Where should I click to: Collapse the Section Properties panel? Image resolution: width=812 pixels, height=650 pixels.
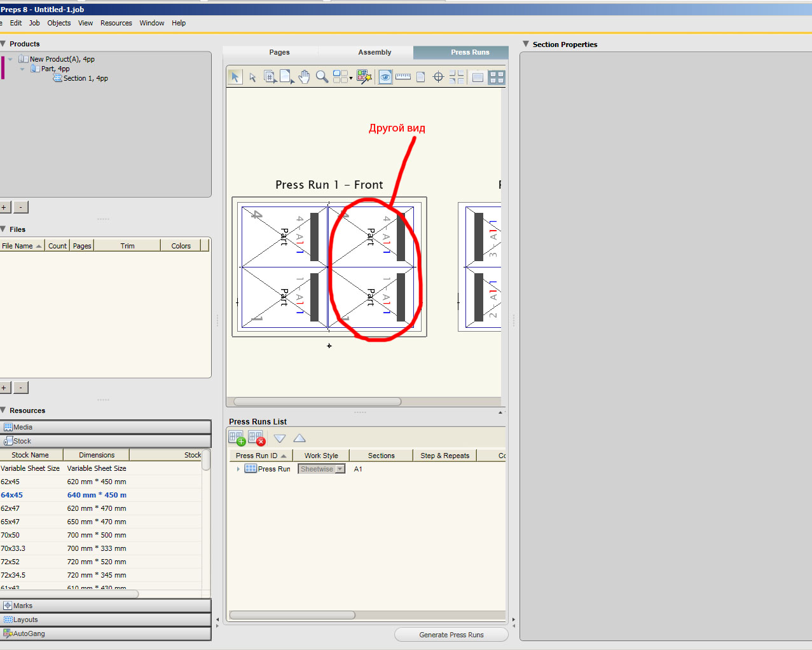coord(526,44)
